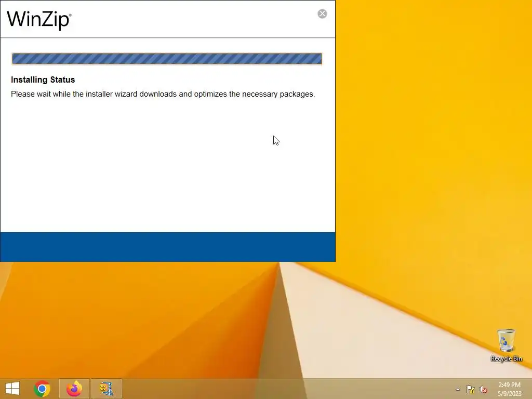This screenshot has width=532, height=399.
Task: Switch to Firefox in the taskbar
Action: 74,389
